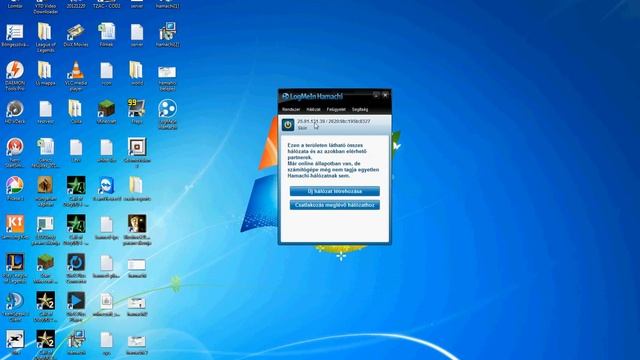Viewport: 640px width, 360px height.
Task: Close the LogMeIn Hamachi window
Action: pos(385,95)
